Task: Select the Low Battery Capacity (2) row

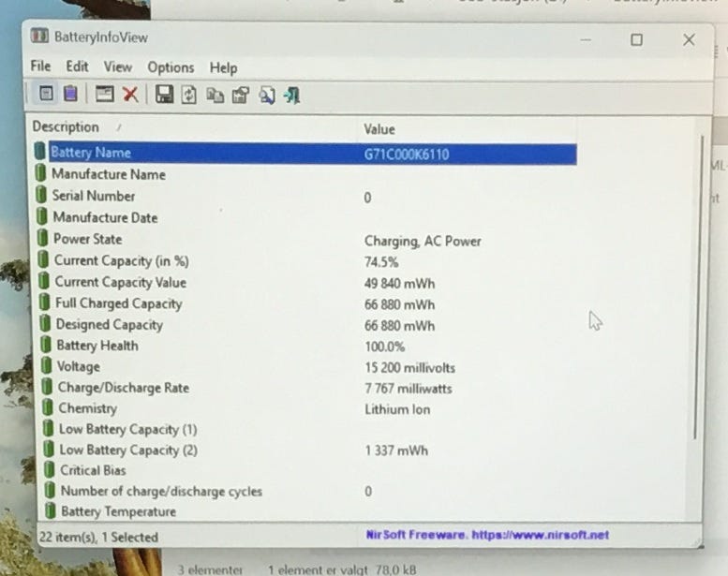Action: click(310, 450)
